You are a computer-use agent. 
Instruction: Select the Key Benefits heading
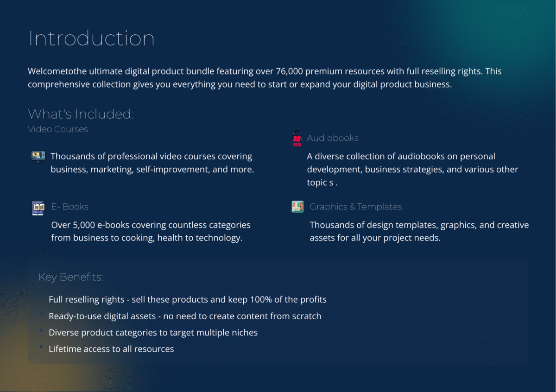[71, 277]
